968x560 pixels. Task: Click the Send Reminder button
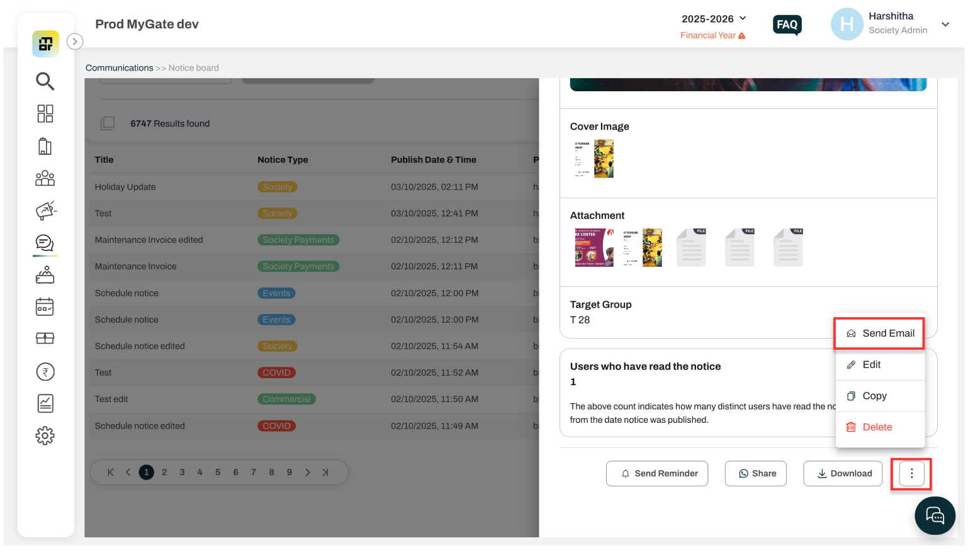coord(657,474)
